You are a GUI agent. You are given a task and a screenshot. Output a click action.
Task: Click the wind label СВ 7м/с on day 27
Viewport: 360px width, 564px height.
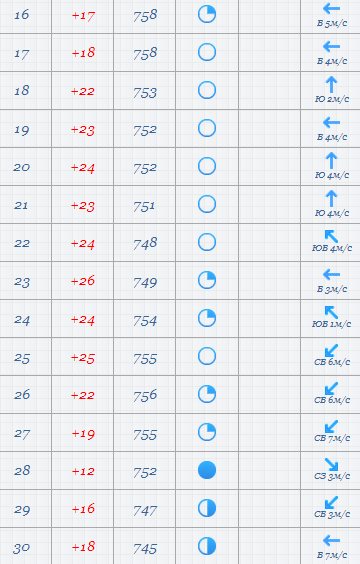(x=332, y=438)
